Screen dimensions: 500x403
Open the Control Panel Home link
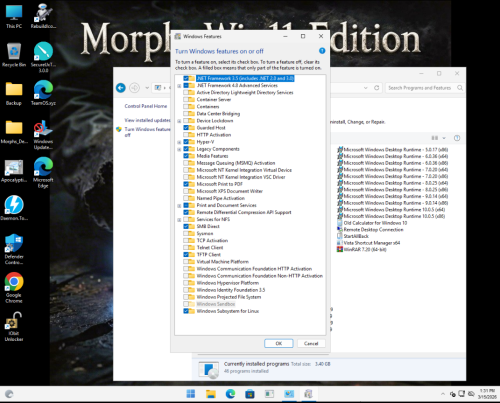coord(146,106)
